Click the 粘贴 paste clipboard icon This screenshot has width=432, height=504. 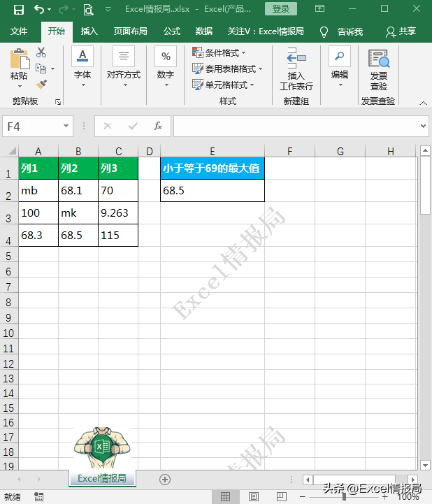20,59
